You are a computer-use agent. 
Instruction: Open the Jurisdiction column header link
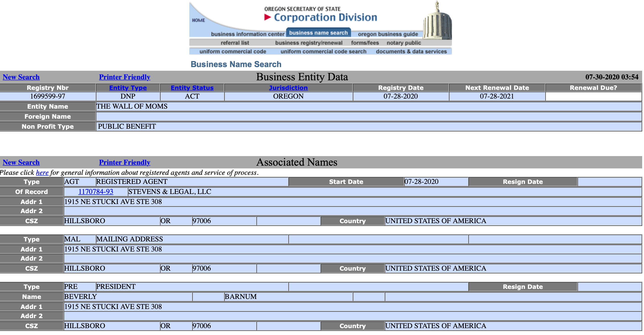click(288, 88)
